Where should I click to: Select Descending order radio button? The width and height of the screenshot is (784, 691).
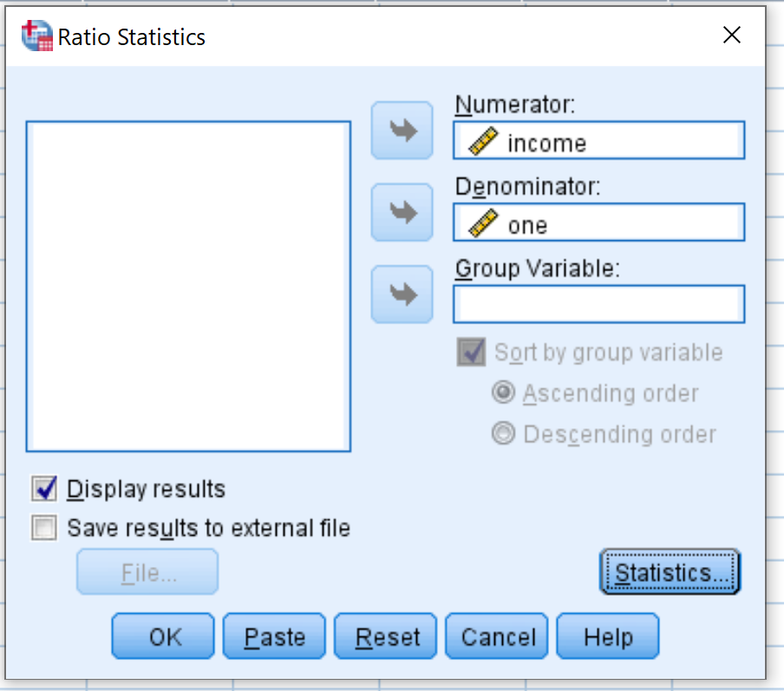503,434
